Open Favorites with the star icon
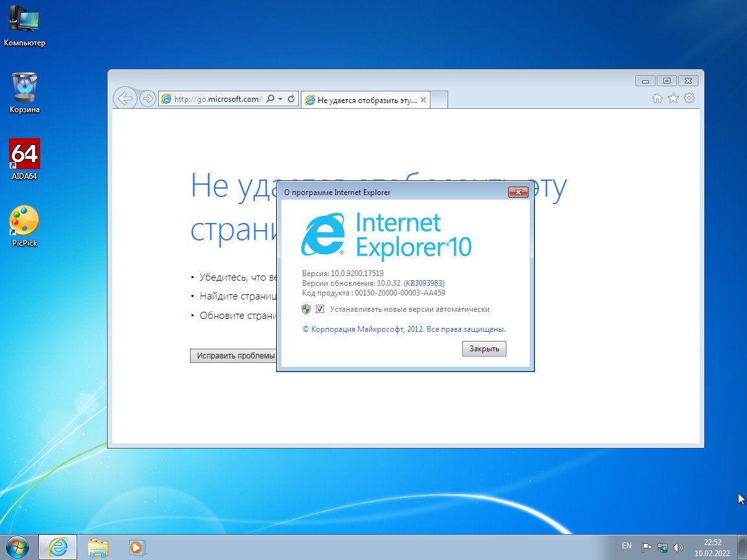The width and height of the screenshot is (747, 560). tap(673, 98)
